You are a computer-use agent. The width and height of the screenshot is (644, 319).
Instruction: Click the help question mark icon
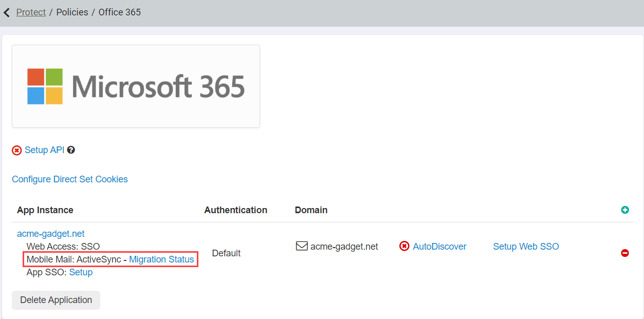pyautogui.click(x=71, y=150)
